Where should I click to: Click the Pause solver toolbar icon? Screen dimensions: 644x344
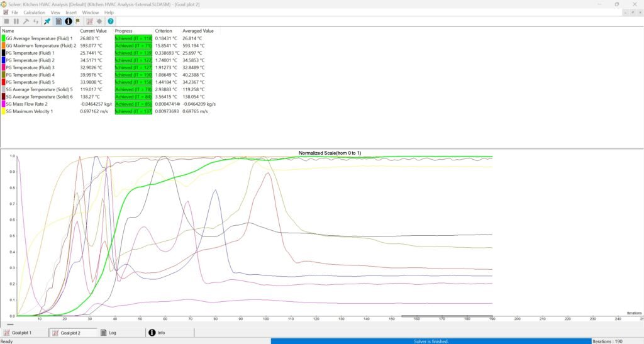click(16, 21)
